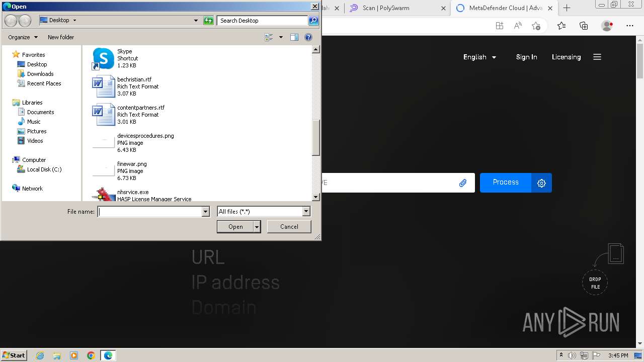Viewport: 644px width, 362px height.
Task: Open the hamburger menu in MetaDefender
Action: point(597,57)
